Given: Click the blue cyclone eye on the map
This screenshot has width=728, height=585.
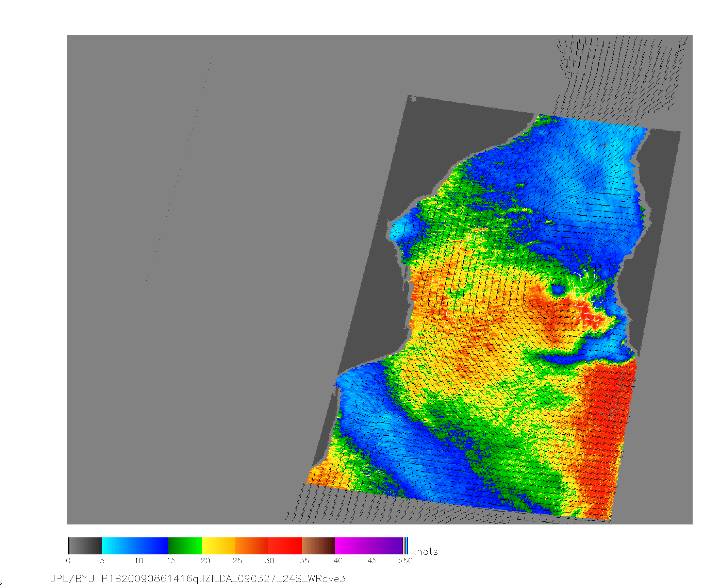Looking at the screenshot, I should [557, 289].
